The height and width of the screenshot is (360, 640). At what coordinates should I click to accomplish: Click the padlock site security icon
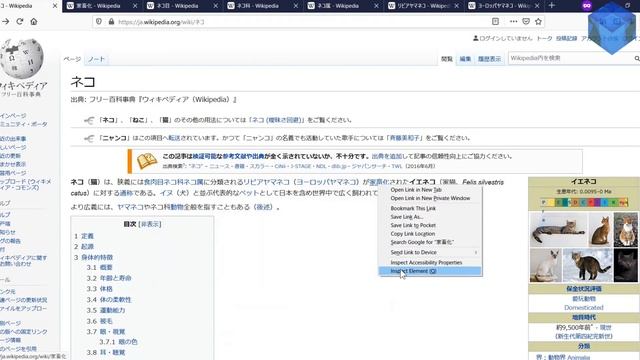[x=111, y=22]
